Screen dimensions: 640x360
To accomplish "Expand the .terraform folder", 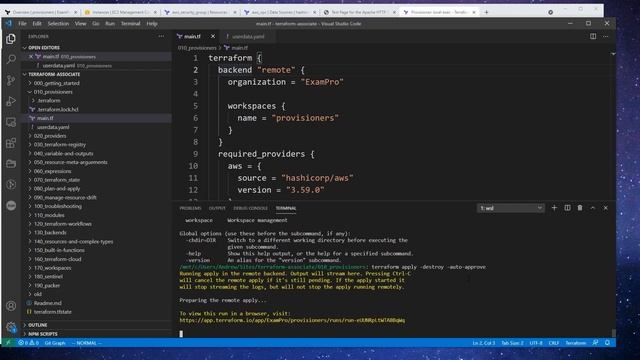I will [49, 100].
